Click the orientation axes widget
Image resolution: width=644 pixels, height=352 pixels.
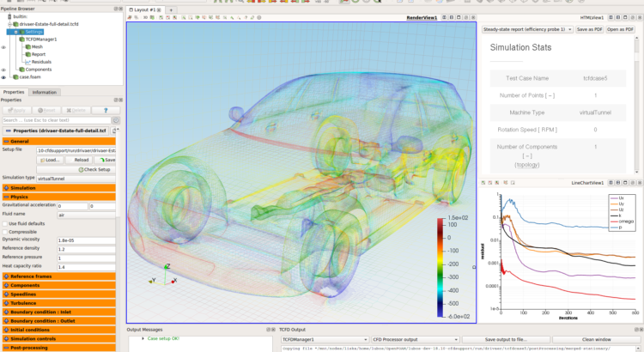pos(163,276)
